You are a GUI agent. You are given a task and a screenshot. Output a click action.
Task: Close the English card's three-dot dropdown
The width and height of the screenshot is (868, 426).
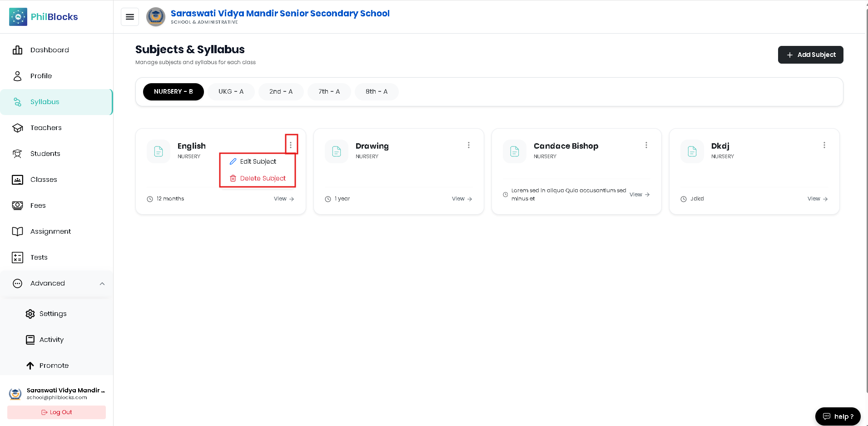291,145
